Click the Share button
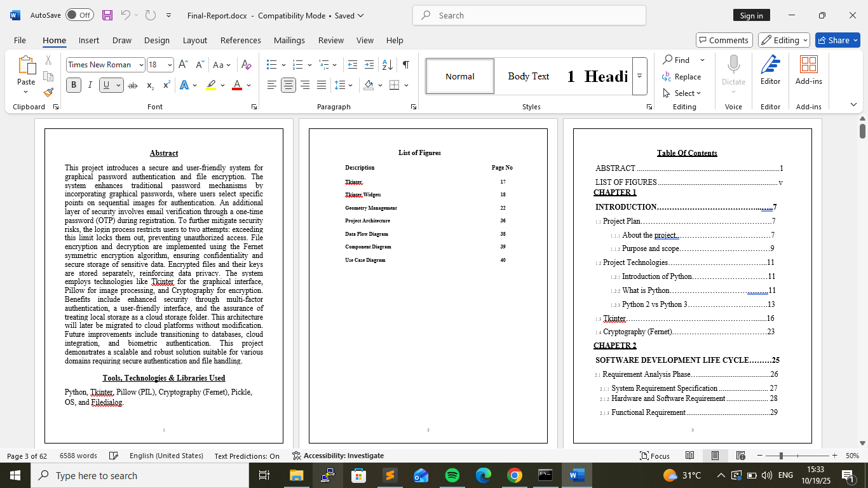 (x=837, y=40)
